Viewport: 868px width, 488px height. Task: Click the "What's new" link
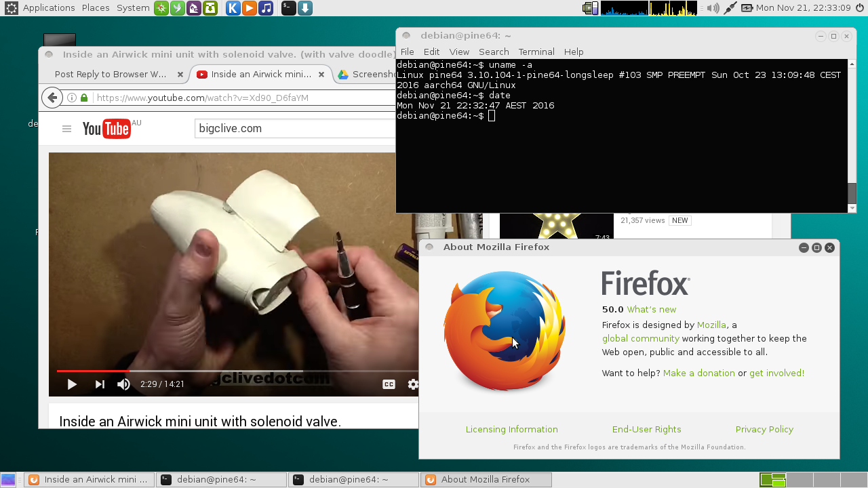tap(651, 309)
